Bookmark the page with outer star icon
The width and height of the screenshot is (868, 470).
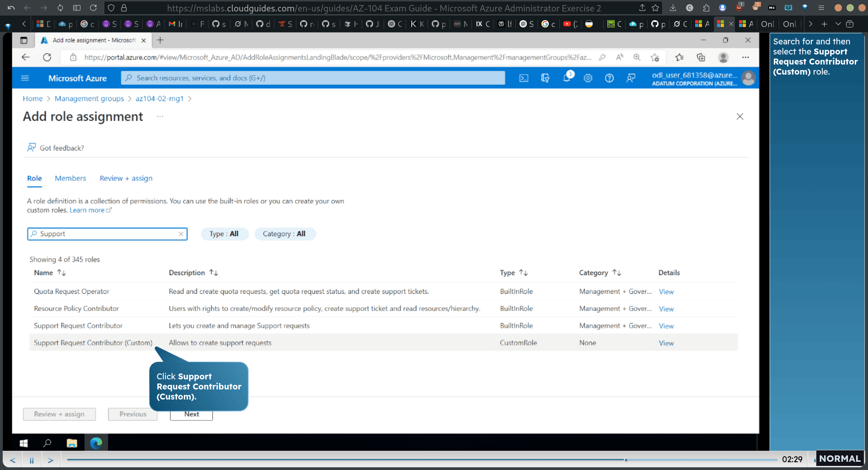[x=655, y=8]
